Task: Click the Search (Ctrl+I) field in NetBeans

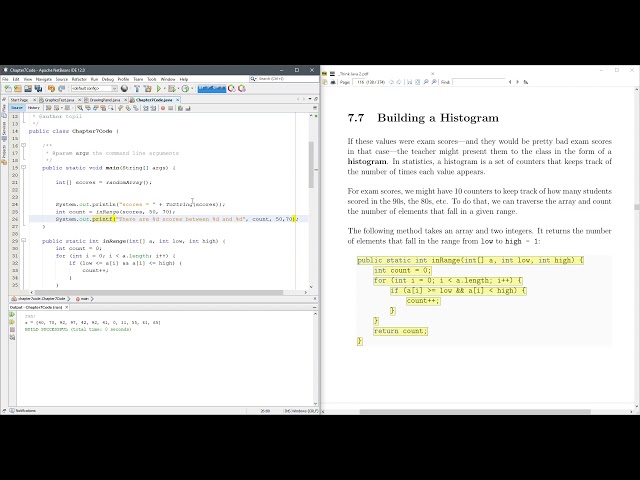Action: coord(284,79)
